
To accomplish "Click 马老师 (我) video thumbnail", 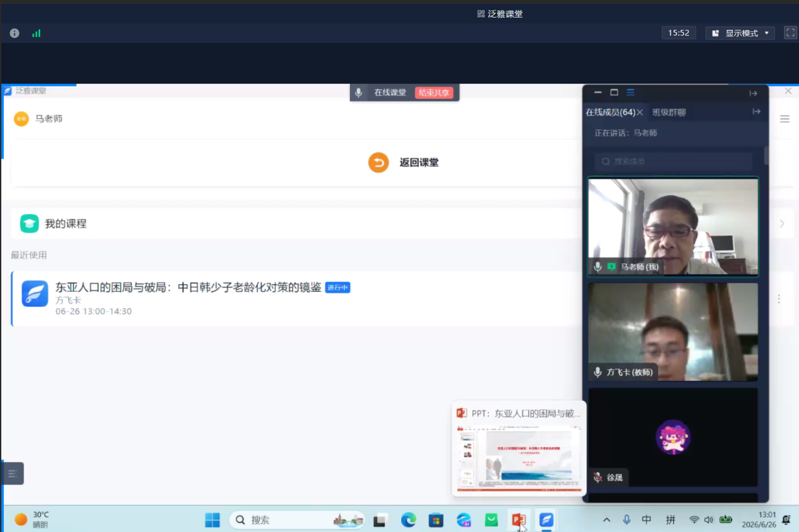I will (x=673, y=226).
